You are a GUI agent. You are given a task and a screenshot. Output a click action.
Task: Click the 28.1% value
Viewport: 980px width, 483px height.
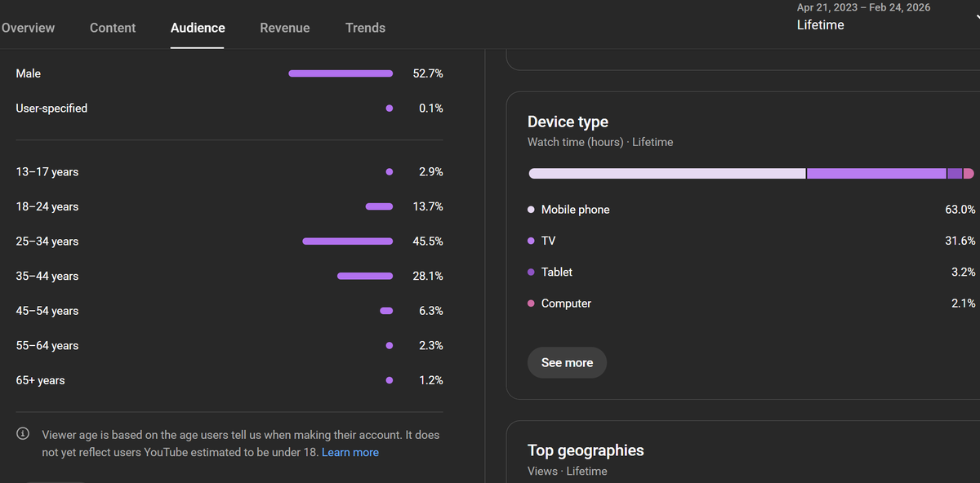(x=428, y=276)
